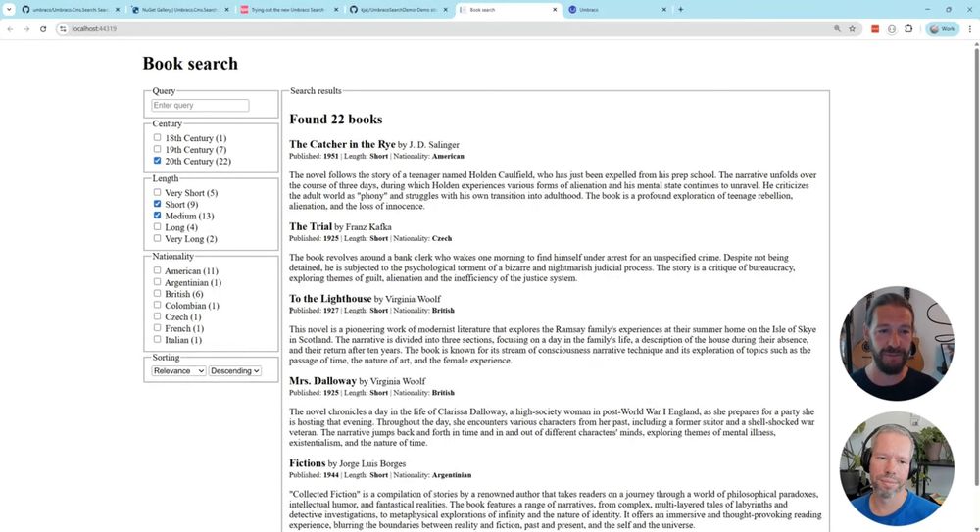
Task: Close the Trying out the new Umbraco Search tab
Action: point(335,10)
